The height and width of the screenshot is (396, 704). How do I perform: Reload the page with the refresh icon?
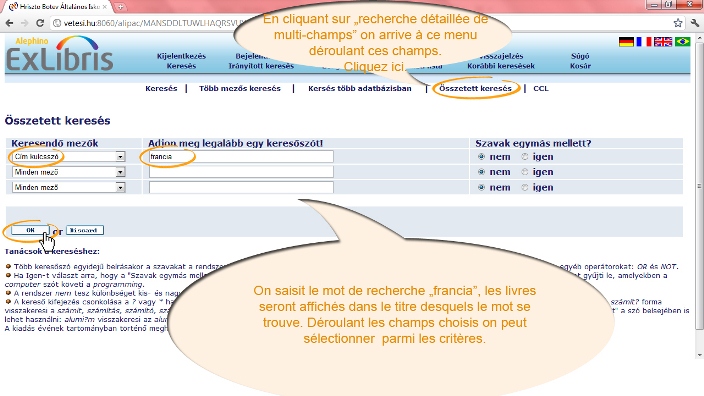[40, 23]
